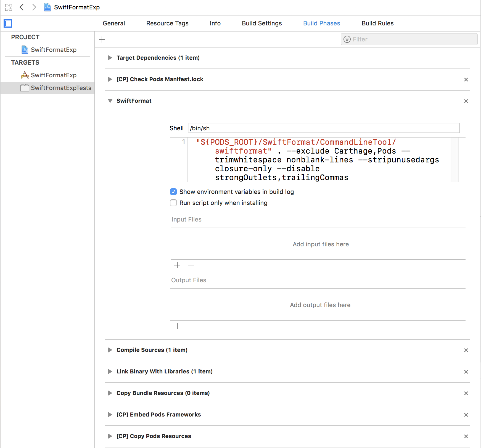This screenshot has width=481, height=448.
Task: Delete the Embed Pods Frameworks phase
Action: 466,415
